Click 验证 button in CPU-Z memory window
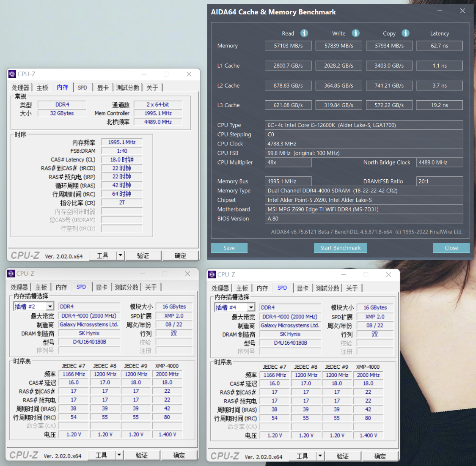The height and width of the screenshot is (466, 476). tap(143, 255)
